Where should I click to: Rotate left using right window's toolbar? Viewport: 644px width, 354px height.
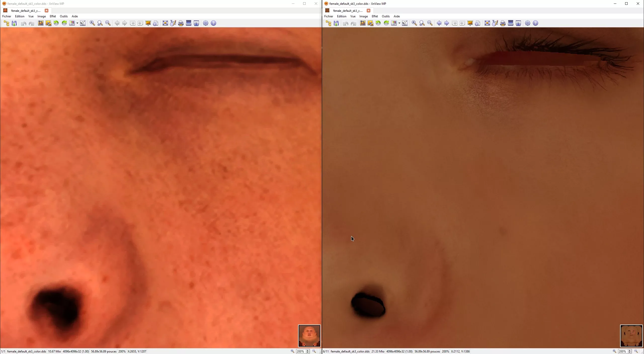[x=378, y=23]
